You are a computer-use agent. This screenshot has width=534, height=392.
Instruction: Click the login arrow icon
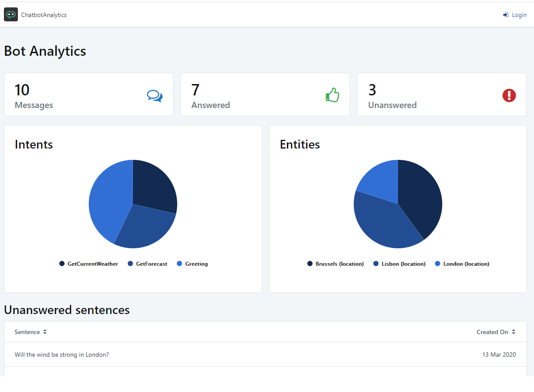[506, 15]
